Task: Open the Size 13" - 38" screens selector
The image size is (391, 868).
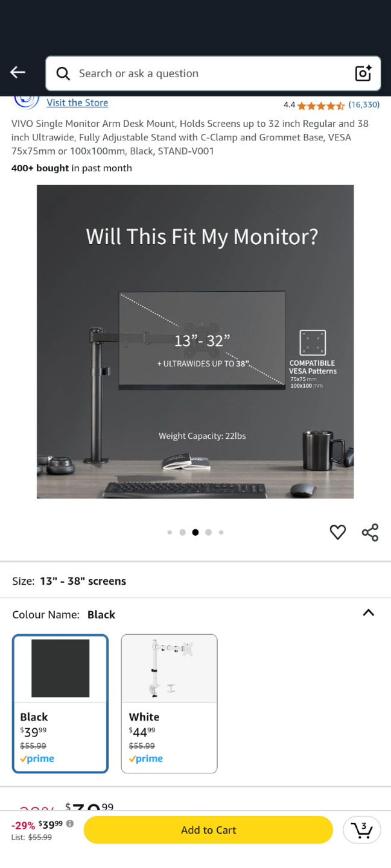Action: [195, 581]
